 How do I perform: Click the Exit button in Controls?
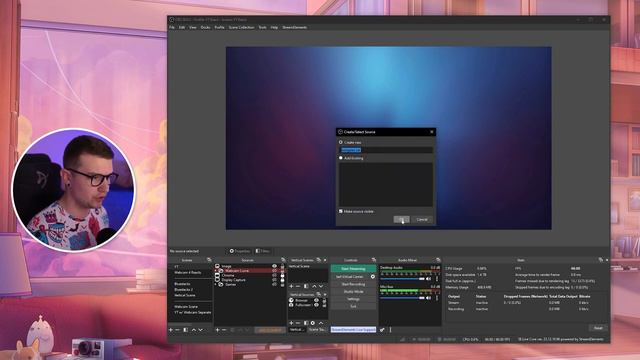[x=353, y=306]
